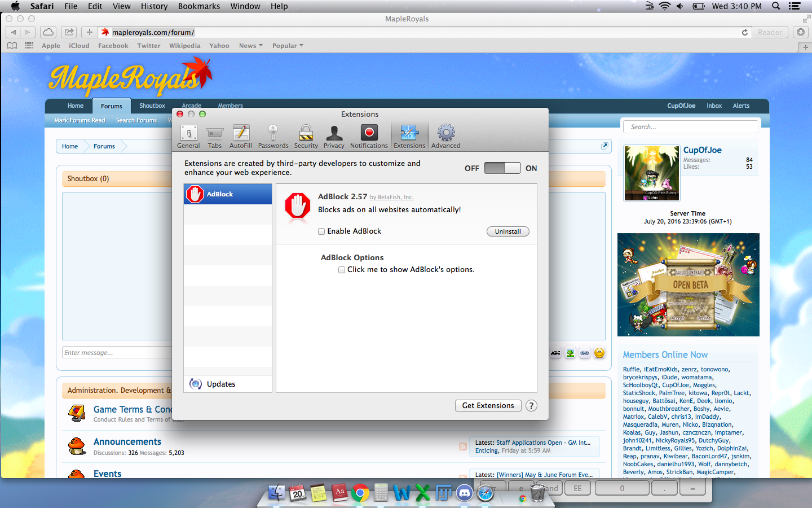Open the AutoFill preferences pane
812x508 pixels.
point(241,137)
